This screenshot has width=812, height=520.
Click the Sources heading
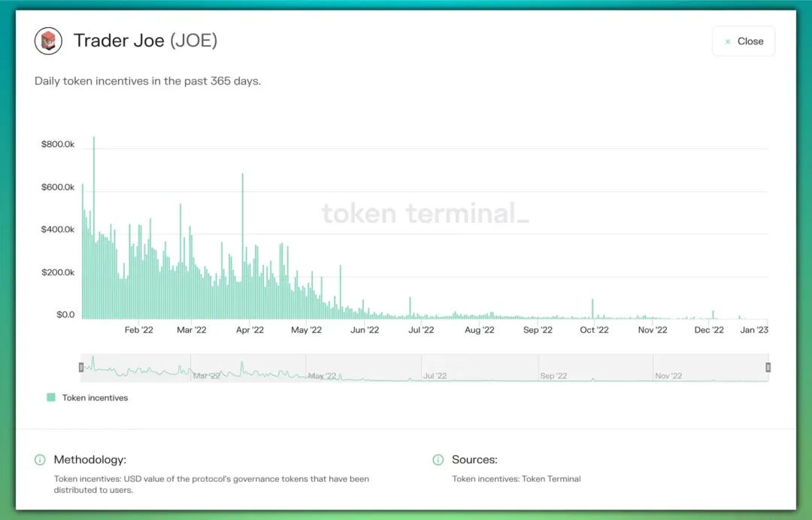pos(474,460)
